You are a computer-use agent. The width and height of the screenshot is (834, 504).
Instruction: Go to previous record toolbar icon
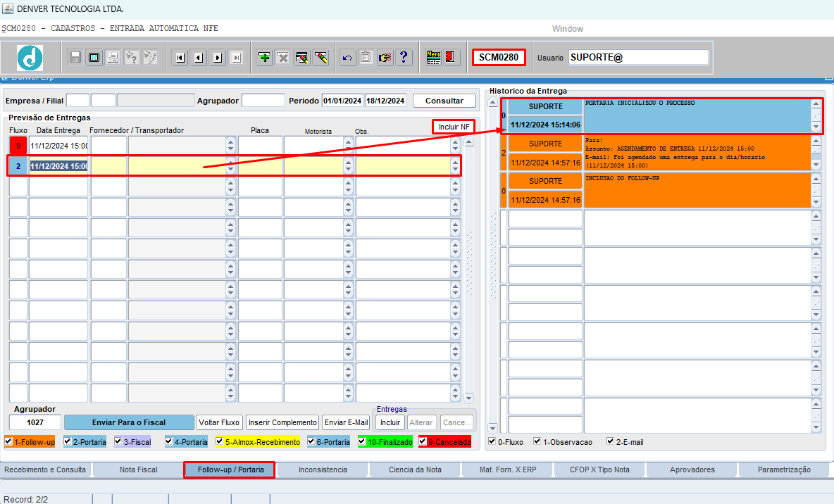199,58
